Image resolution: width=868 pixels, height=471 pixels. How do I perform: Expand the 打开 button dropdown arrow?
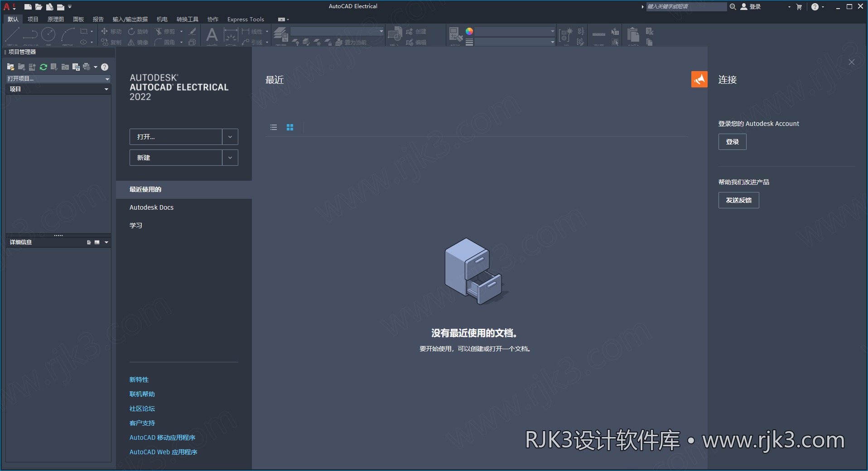[230, 137]
